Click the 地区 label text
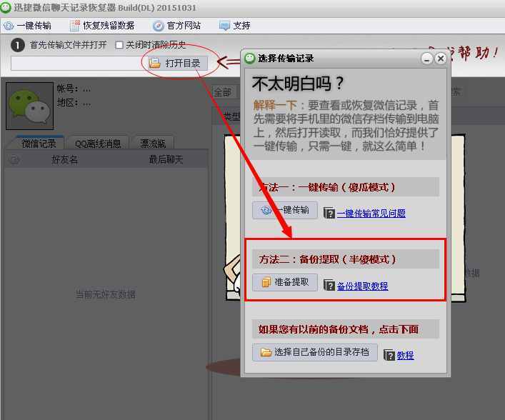The image size is (505, 420). [x=68, y=103]
